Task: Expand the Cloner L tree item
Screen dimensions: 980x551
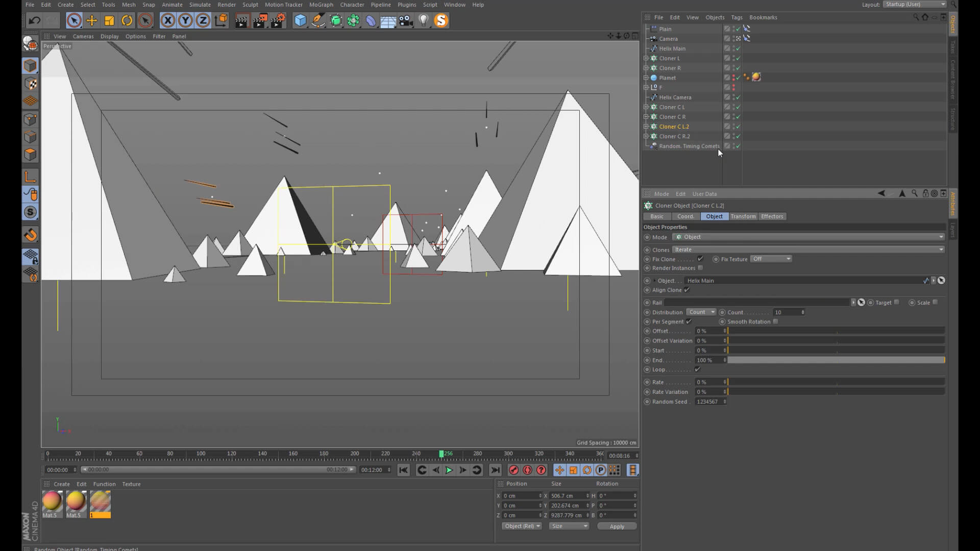Action: click(x=646, y=58)
